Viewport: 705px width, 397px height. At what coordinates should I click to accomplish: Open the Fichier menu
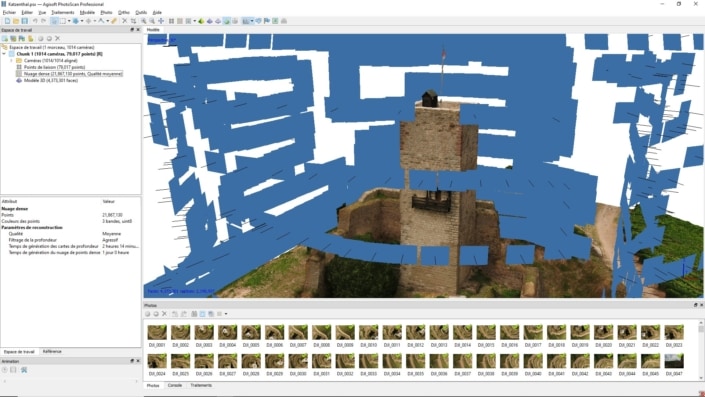(9, 13)
